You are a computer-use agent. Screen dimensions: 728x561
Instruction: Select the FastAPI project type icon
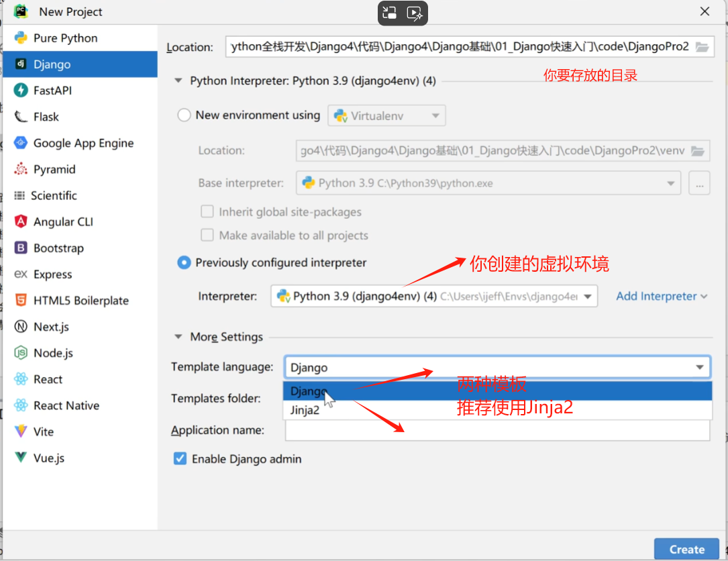(21, 91)
